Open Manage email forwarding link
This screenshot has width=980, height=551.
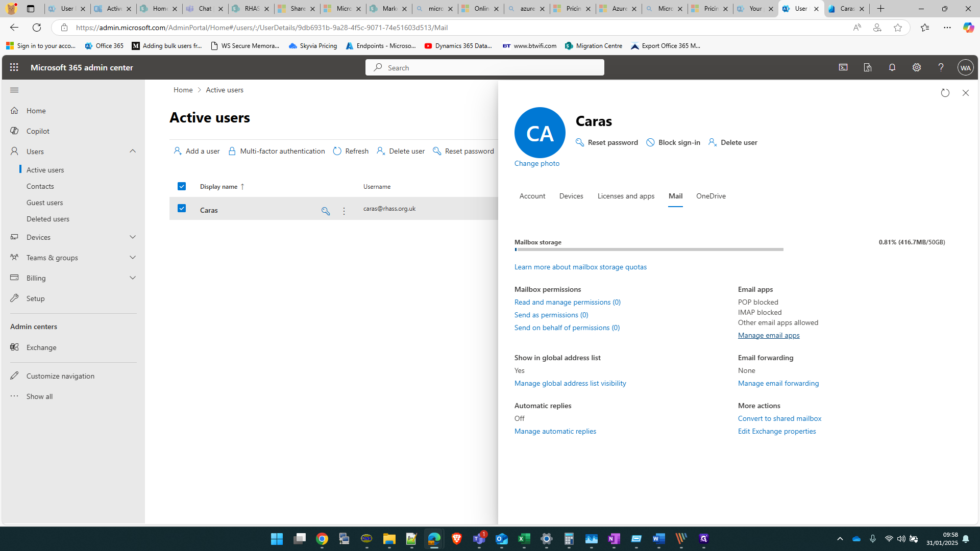[778, 383]
